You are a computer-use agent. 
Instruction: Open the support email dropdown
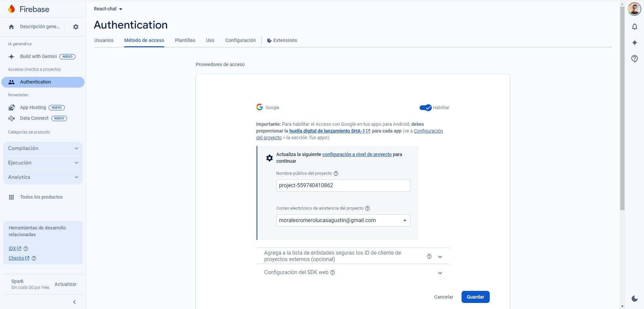[x=343, y=220]
